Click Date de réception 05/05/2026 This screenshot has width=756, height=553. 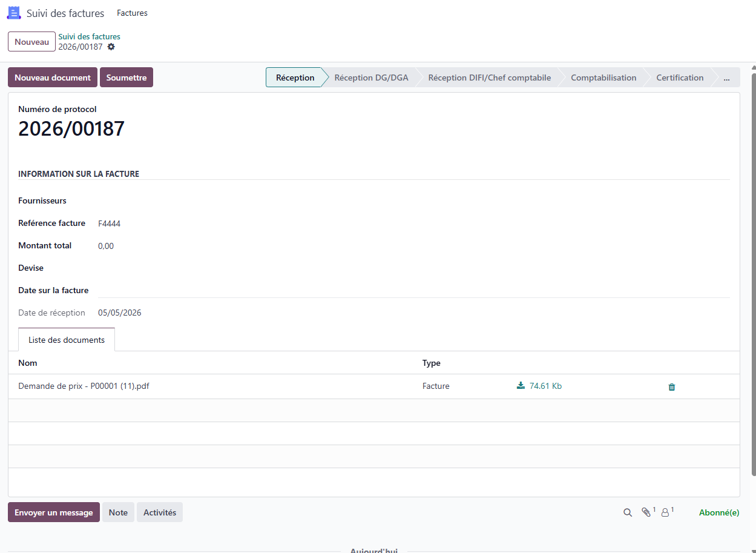pyautogui.click(x=120, y=313)
